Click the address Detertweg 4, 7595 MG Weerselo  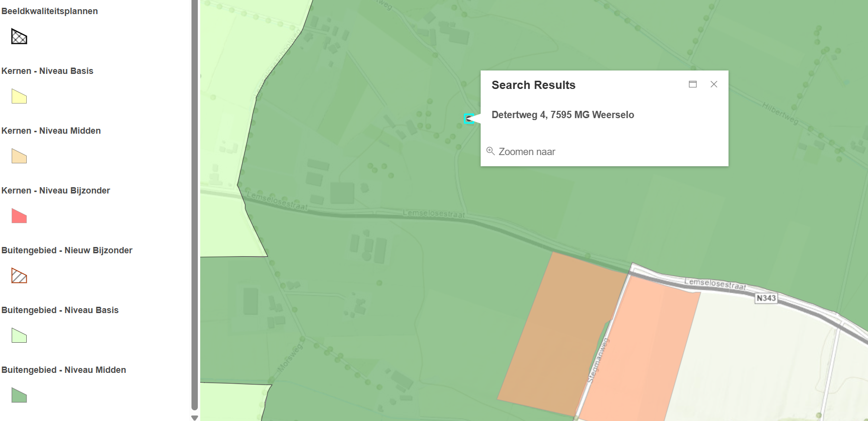563,115
